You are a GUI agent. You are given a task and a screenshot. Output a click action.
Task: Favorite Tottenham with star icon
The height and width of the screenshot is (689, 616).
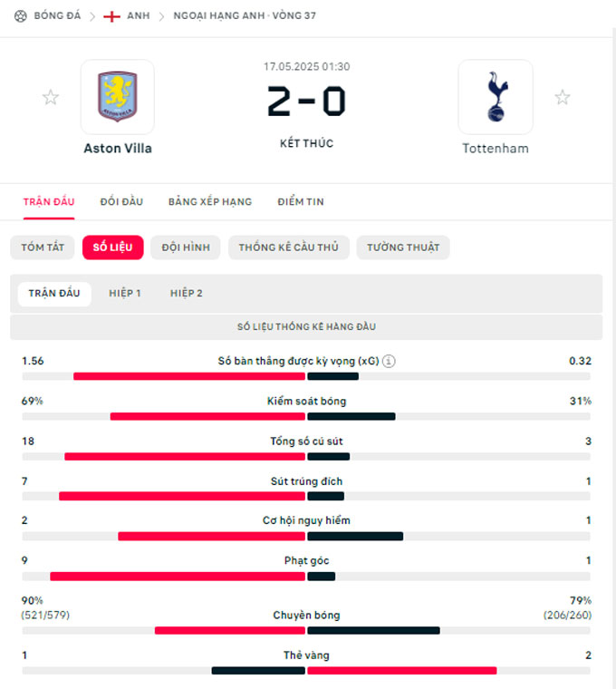pos(562,97)
